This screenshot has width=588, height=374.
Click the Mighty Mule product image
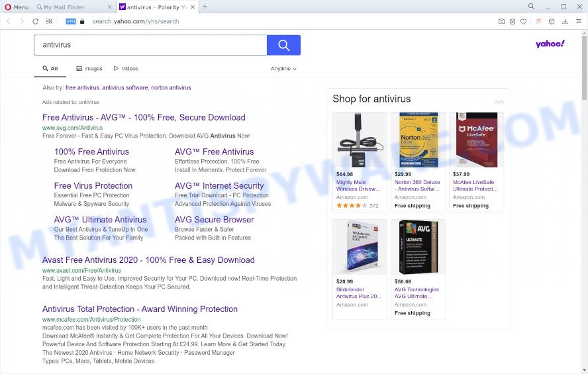(x=360, y=140)
